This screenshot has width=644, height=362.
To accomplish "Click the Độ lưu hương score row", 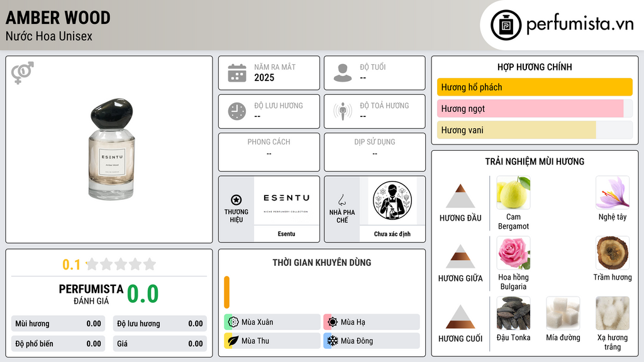I will point(160,324).
